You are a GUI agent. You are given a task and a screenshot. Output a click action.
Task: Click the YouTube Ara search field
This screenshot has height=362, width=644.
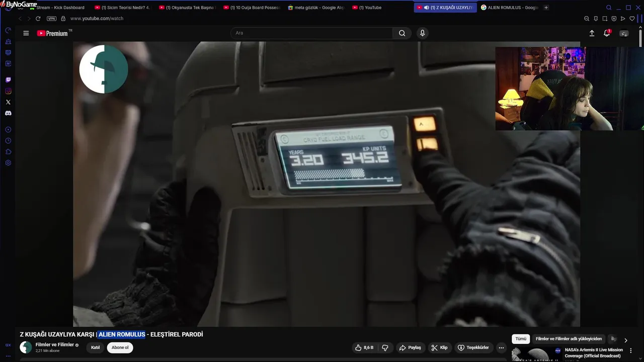coord(312,33)
